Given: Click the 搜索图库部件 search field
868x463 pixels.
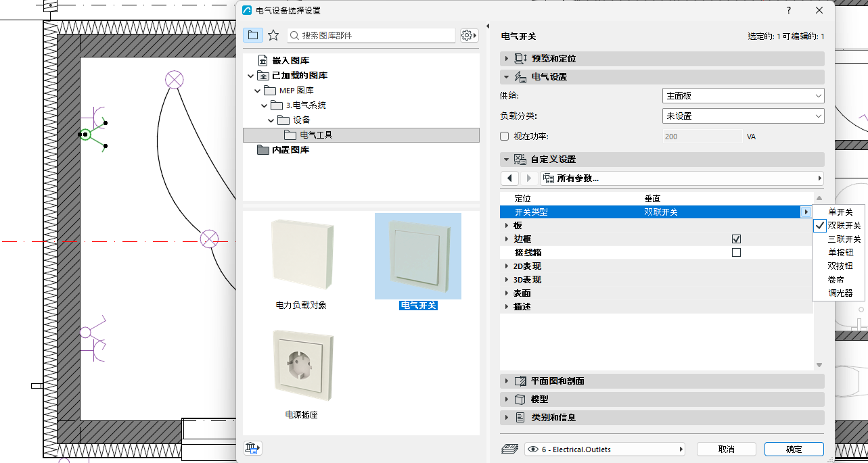Looking at the screenshot, I should click(372, 35).
